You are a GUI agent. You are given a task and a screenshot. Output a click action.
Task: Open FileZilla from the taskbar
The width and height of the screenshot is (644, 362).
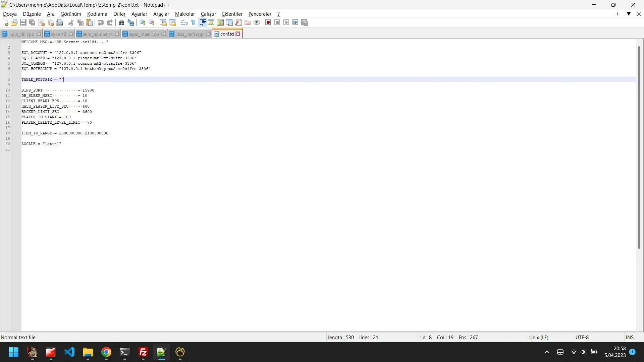pos(143,352)
